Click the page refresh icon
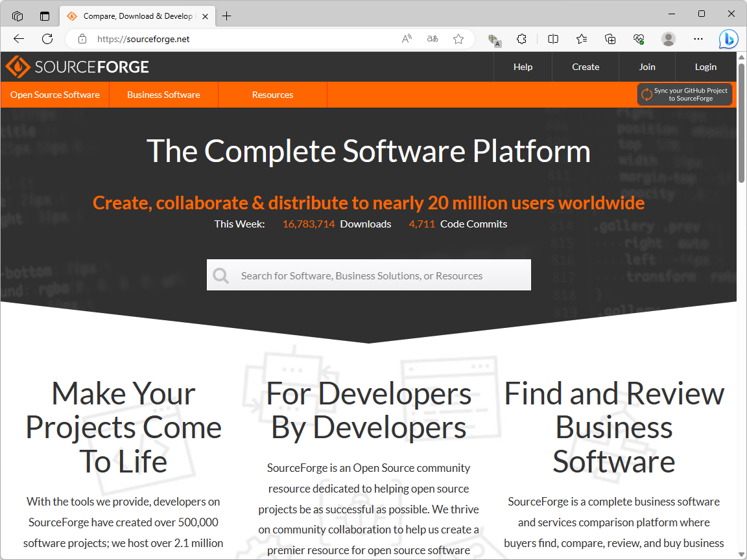Viewport: 747px width, 560px height. click(x=47, y=39)
